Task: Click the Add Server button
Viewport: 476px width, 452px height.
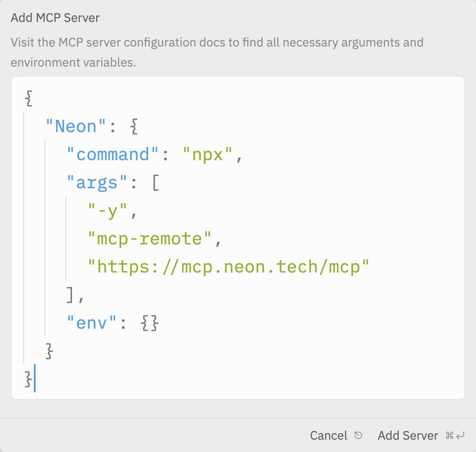Action: [x=408, y=435]
